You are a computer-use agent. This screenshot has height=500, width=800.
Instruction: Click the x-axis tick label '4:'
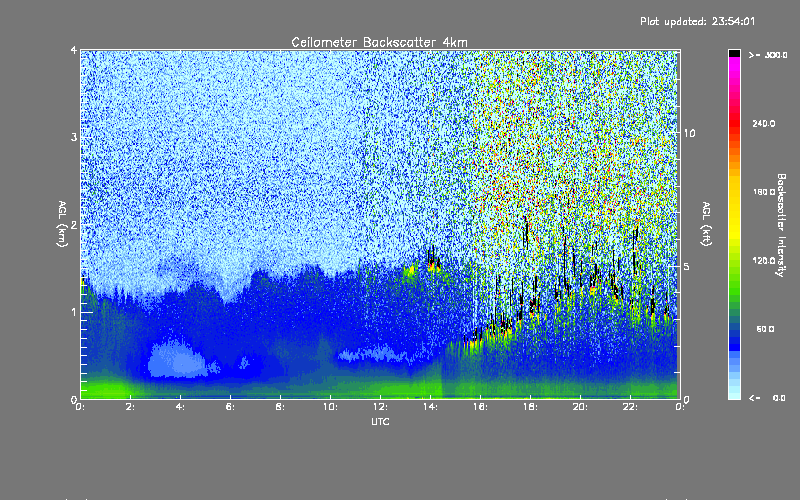(181, 407)
